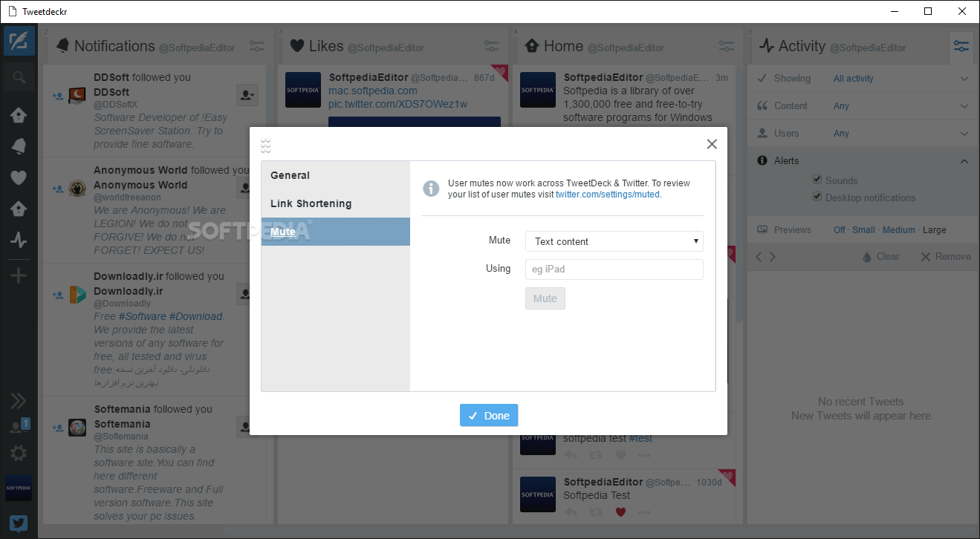Image resolution: width=980 pixels, height=539 pixels.
Task: Click the Done button
Action: click(489, 416)
